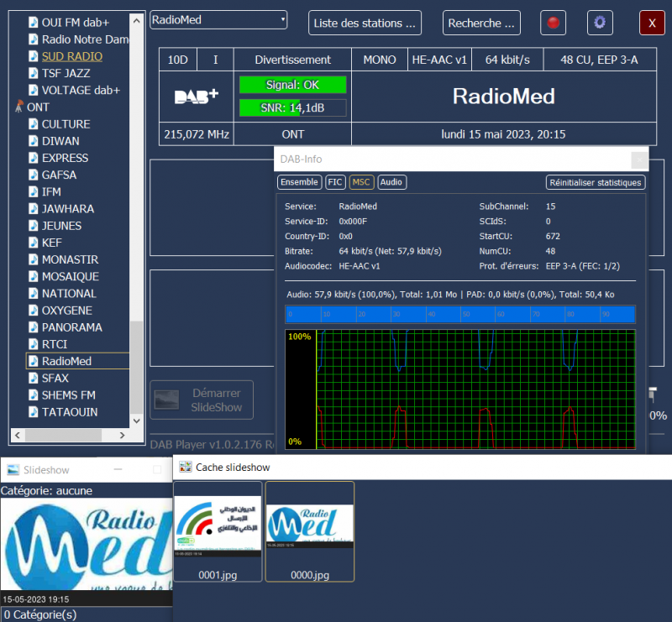Open settings via the gear icon
The height and width of the screenshot is (622, 672).
coord(600,23)
